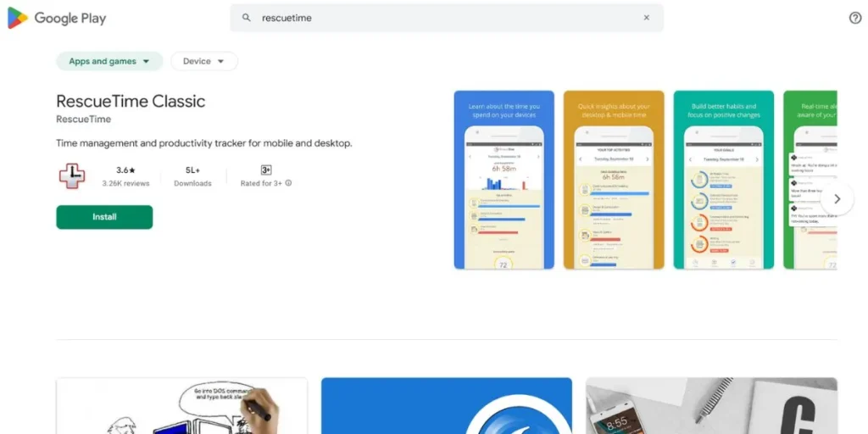Open the Google Play home logo
This screenshot has width=868, height=434.
point(57,18)
